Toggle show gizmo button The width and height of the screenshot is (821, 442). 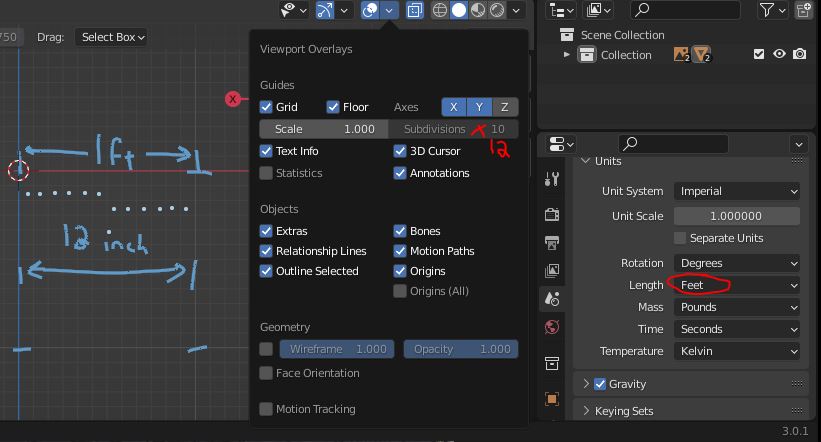(325, 10)
